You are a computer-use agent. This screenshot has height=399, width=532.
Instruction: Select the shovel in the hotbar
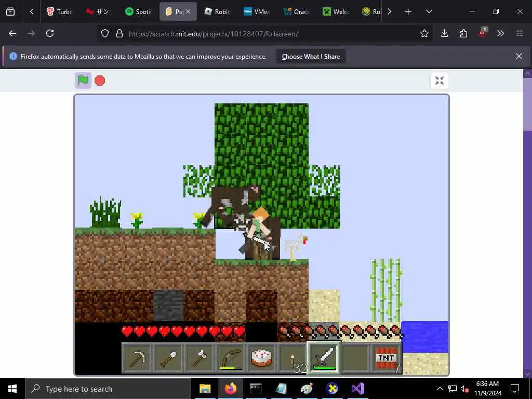click(x=168, y=358)
